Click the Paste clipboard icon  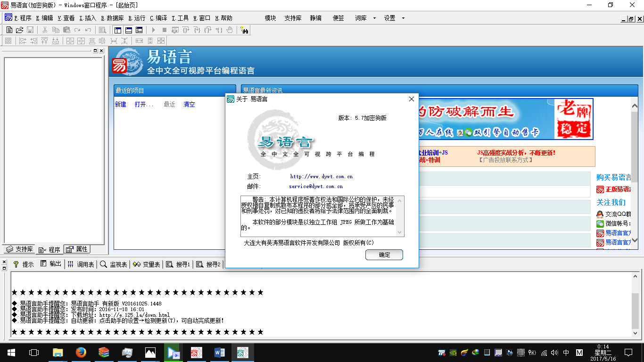(66, 30)
